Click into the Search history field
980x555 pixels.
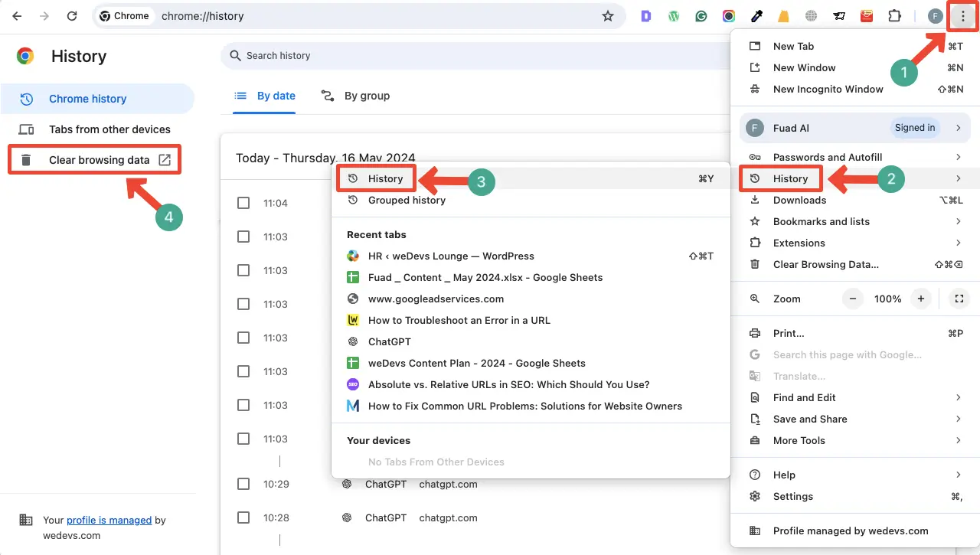tap(475, 56)
